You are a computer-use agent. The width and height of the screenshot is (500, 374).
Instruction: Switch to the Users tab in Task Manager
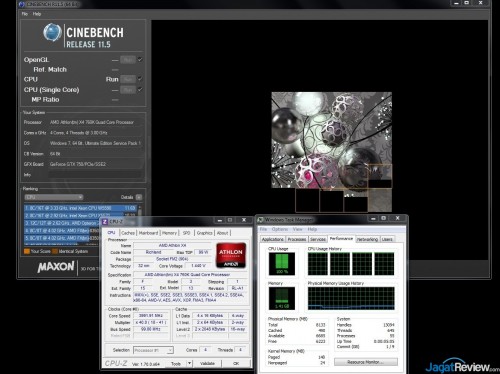tap(387, 239)
